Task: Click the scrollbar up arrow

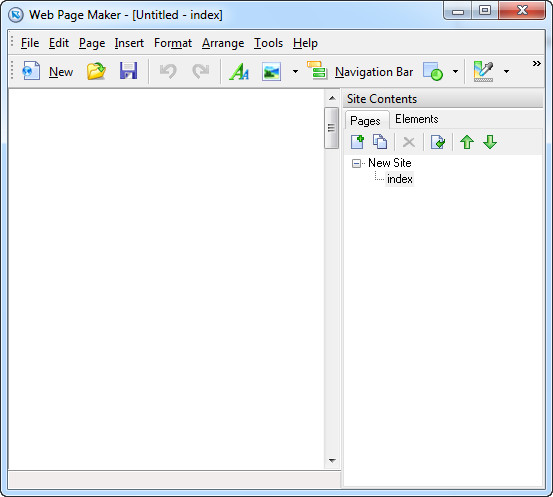Action: 332,98
